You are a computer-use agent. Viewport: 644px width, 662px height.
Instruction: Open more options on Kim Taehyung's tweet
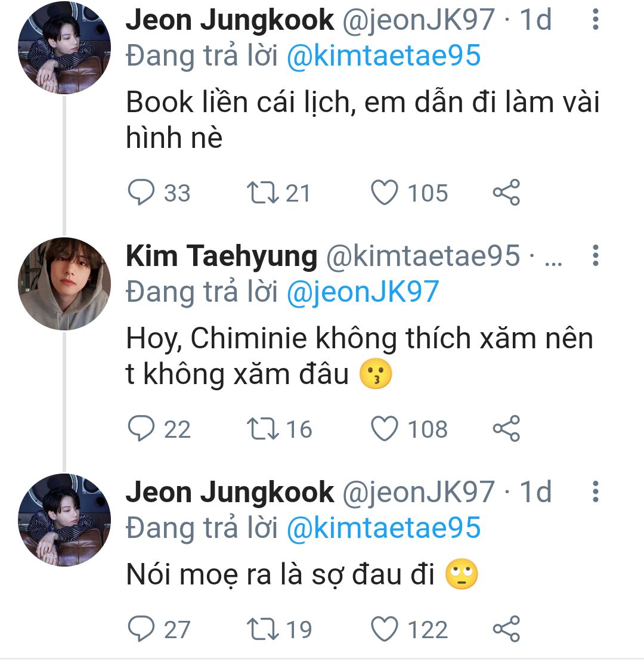[595, 255]
